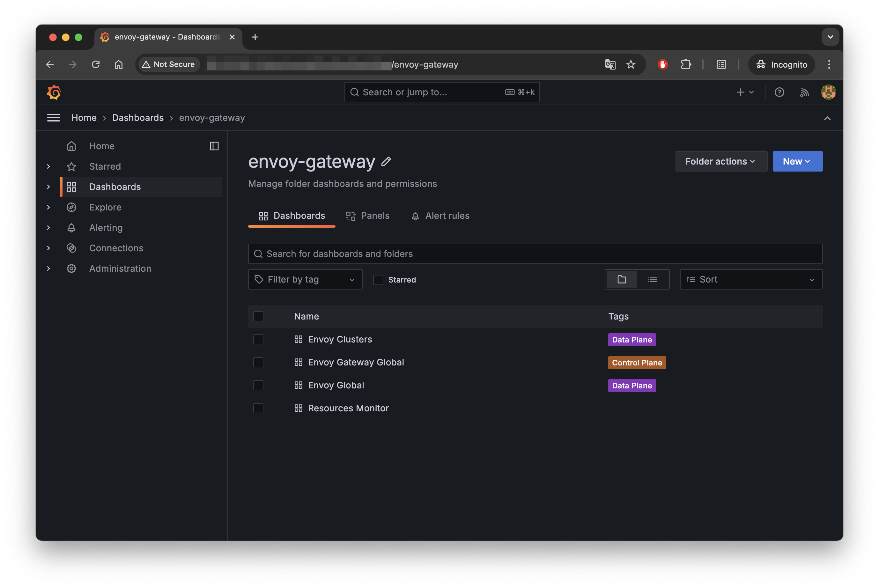The image size is (879, 588).
Task: Click the Administration gear icon in sidebar
Action: [x=72, y=268]
